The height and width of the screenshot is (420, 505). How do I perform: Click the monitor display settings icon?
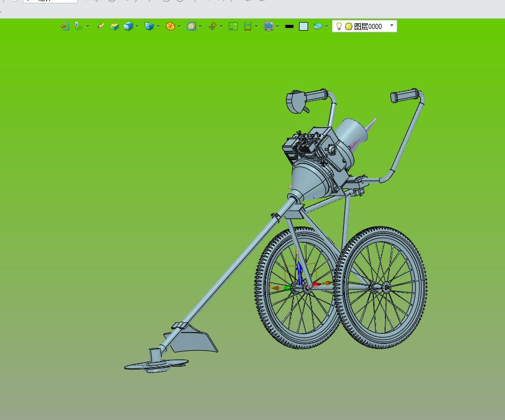pyautogui.click(x=268, y=27)
